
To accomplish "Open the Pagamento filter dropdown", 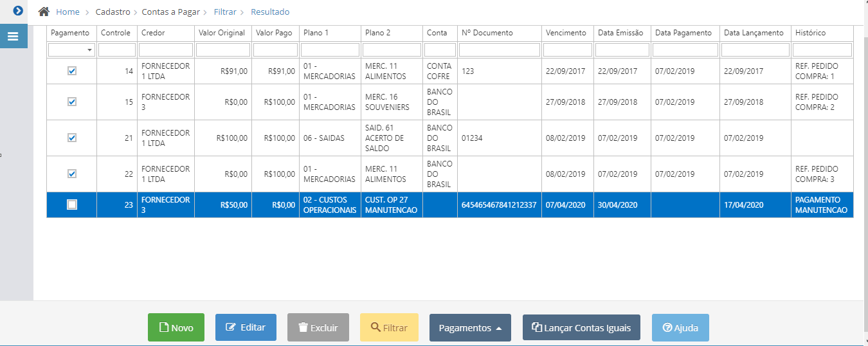I will (71, 50).
